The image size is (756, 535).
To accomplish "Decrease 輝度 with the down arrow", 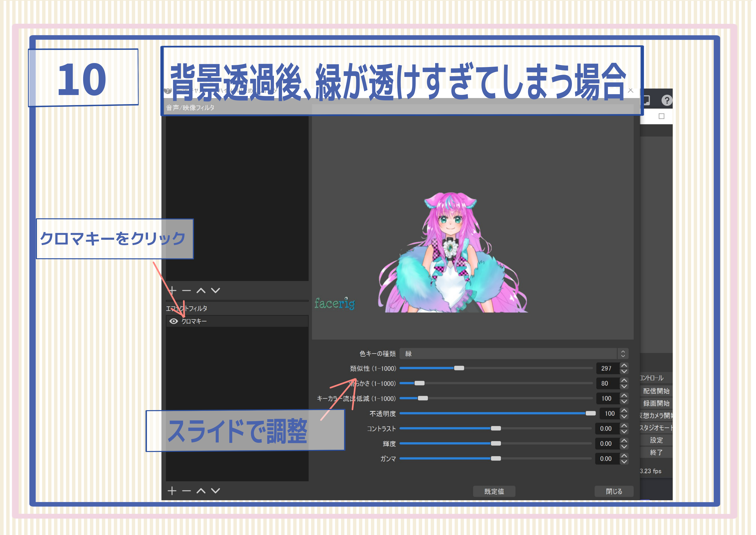I will 624,447.
